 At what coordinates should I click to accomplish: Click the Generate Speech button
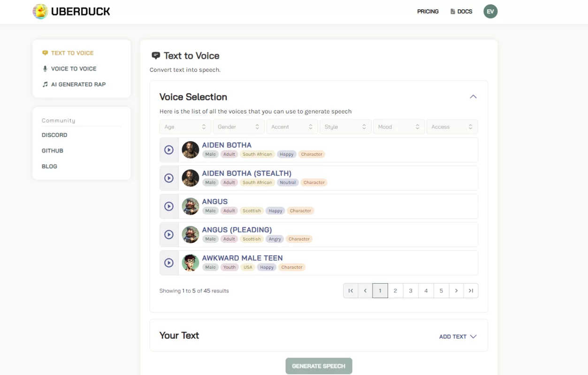(319, 366)
